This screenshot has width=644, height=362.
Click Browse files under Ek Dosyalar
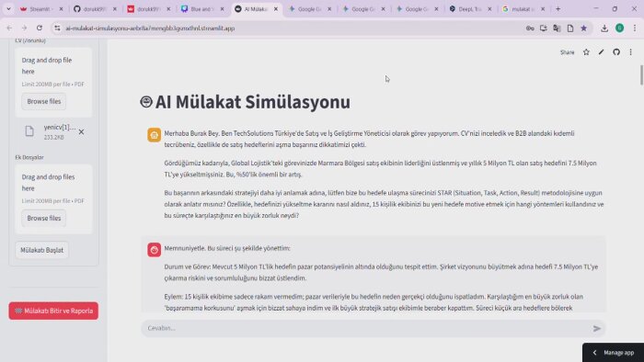44,218
